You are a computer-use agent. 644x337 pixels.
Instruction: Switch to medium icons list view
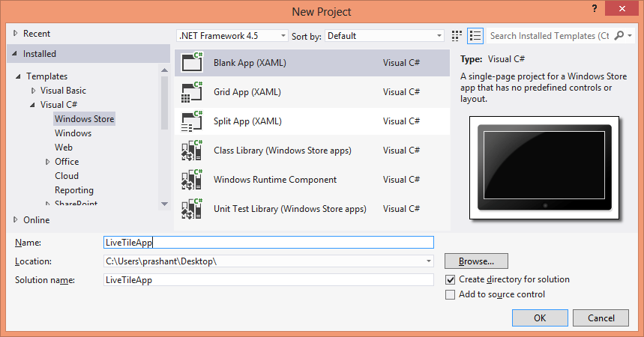[475, 36]
